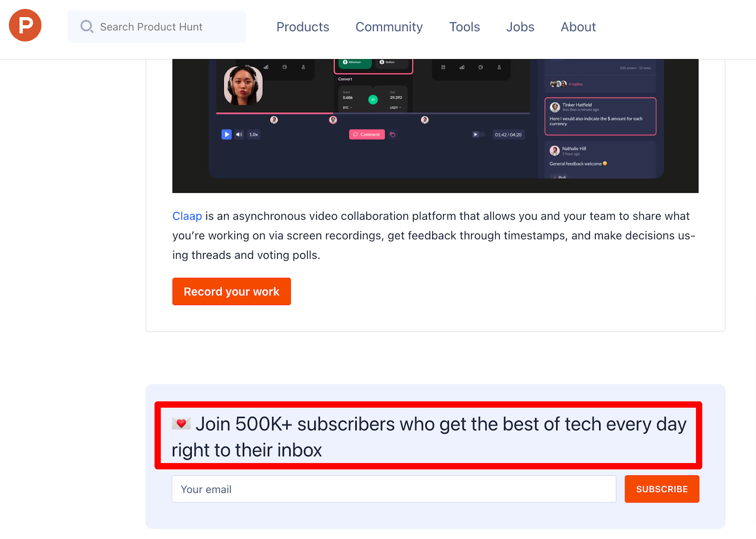Open the Tinker Hatfield comment
Image resolution: width=756 pixels, height=539 pixels.
click(601, 116)
